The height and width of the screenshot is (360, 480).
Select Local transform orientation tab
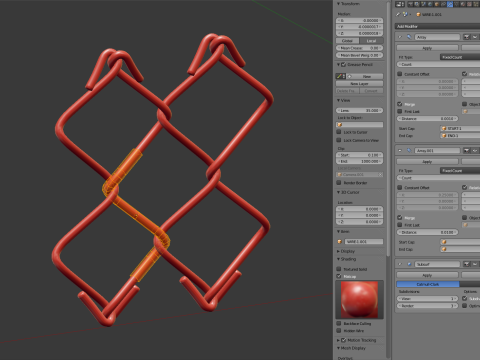pyautogui.click(x=371, y=41)
